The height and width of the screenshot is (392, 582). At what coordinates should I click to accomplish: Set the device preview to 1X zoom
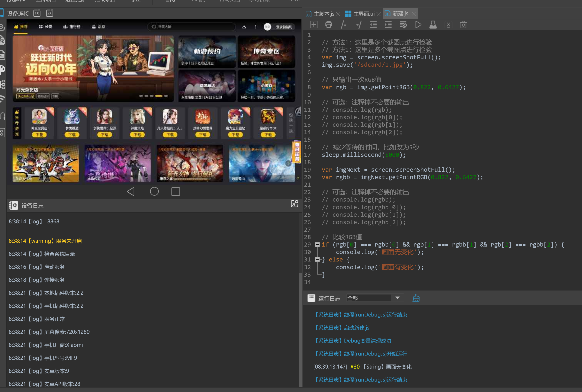(37, 13)
